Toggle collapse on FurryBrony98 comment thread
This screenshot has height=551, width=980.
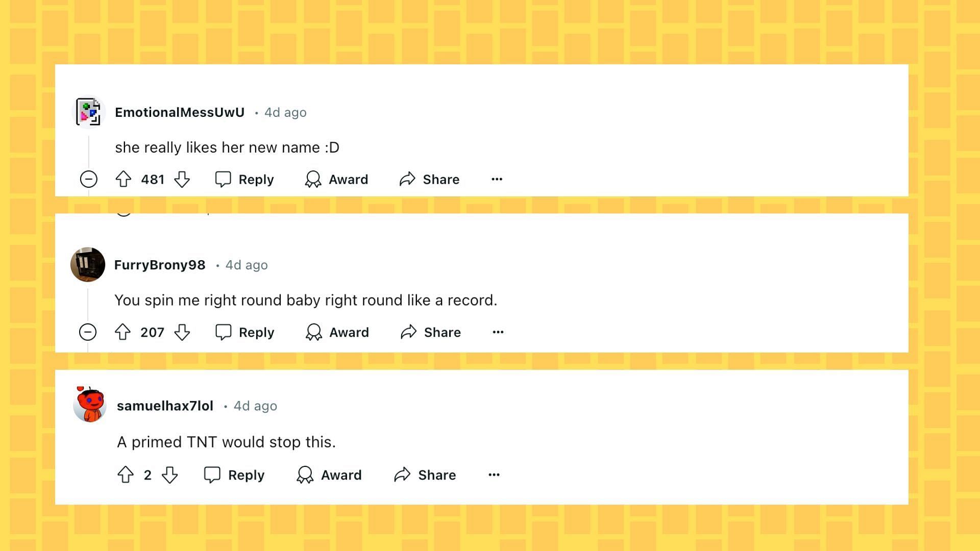pos(88,332)
